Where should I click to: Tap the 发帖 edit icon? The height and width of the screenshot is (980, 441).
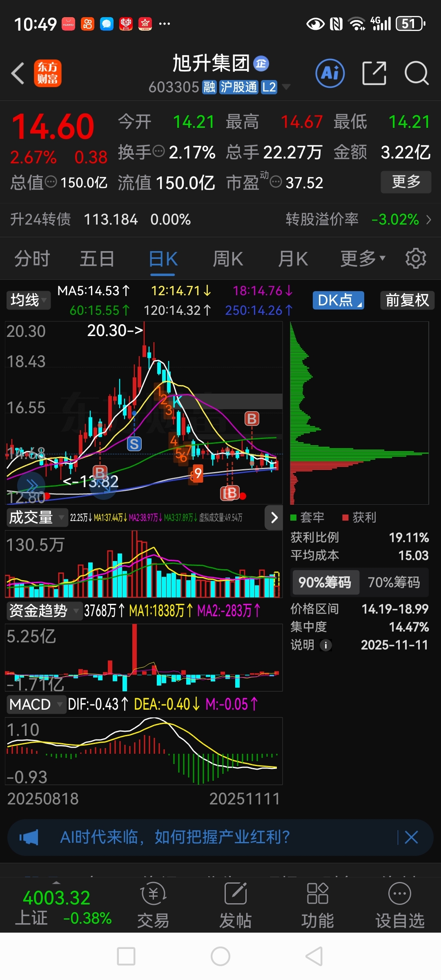[x=236, y=894]
